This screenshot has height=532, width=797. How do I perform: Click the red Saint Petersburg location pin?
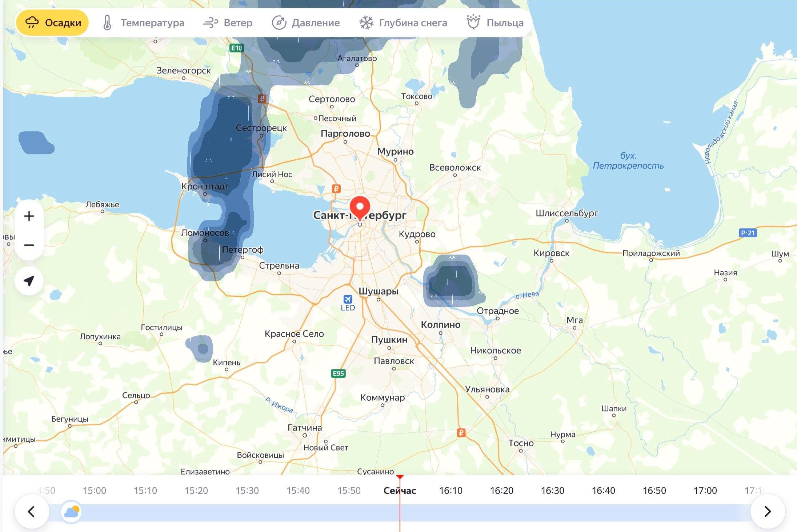pos(360,207)
